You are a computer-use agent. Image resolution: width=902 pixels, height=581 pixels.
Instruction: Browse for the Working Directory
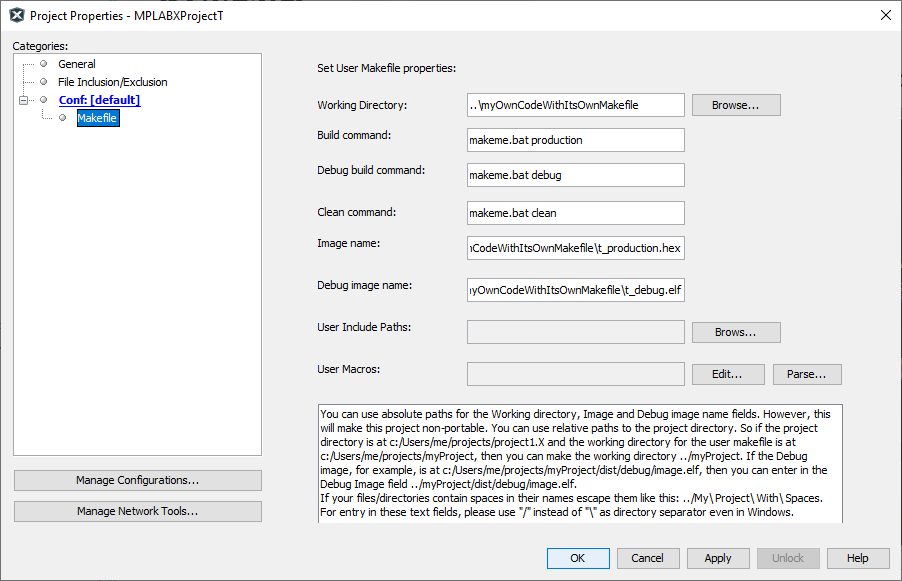point(735,105)
